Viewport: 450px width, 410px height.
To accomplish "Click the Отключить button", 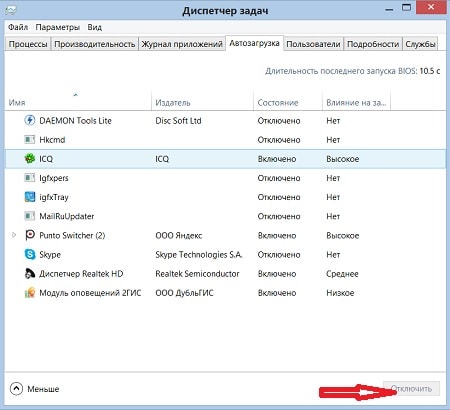I will pyautogui.click(x=411, y=389).
